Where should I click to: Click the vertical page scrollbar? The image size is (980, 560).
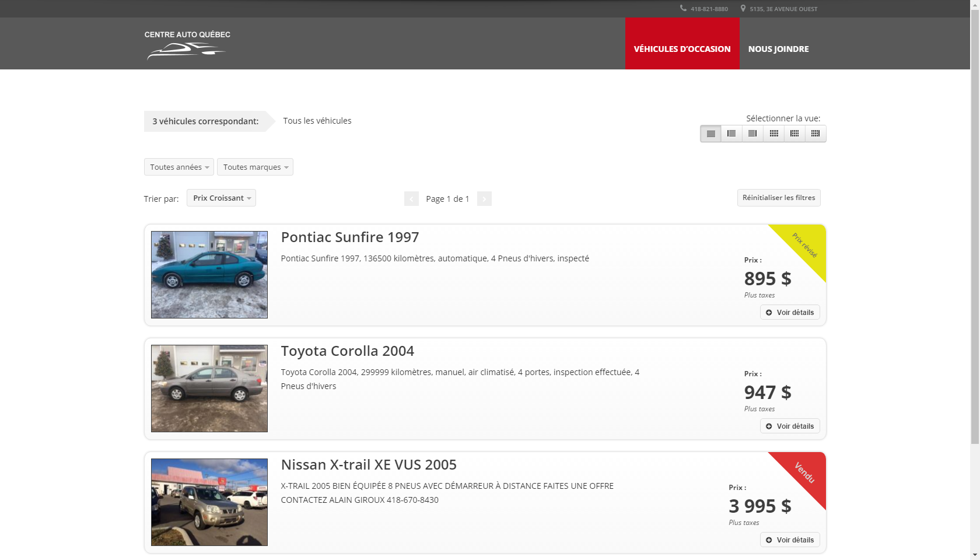pyautogui.click(x=975, y=228)
